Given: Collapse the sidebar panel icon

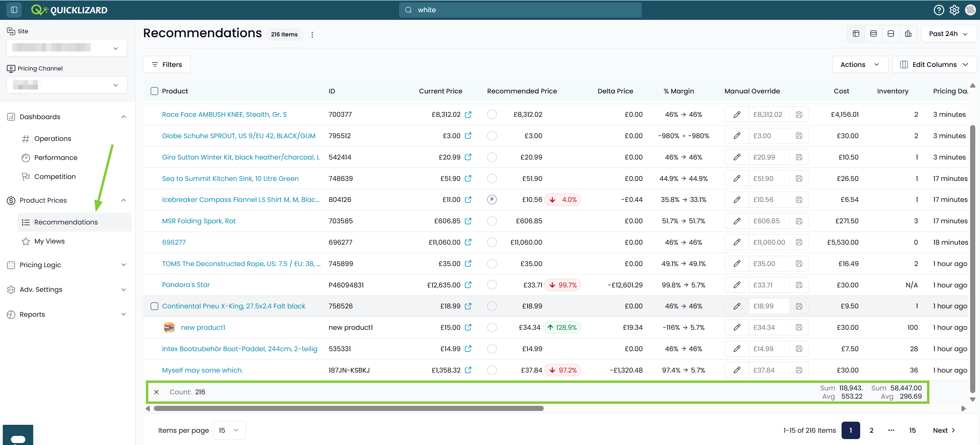Looking at the screenshot, I should pyautogui.click(x=14, y=10).
